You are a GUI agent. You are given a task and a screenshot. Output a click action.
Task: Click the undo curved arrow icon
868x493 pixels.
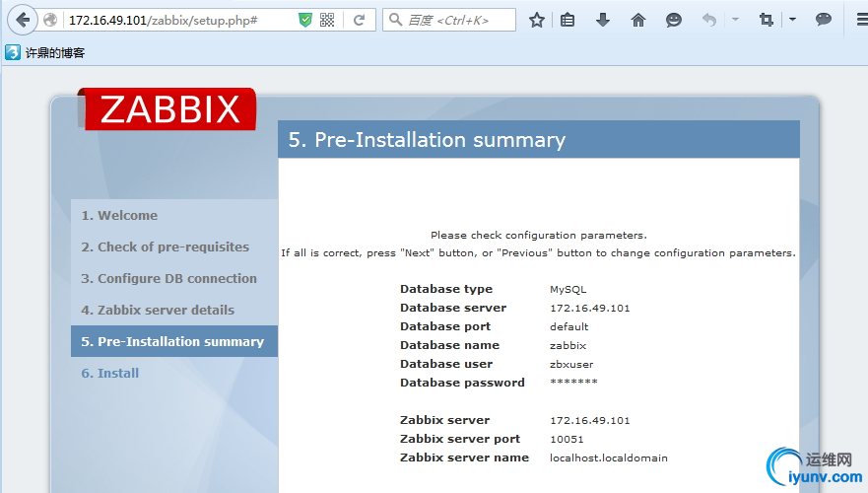point(709,21)
